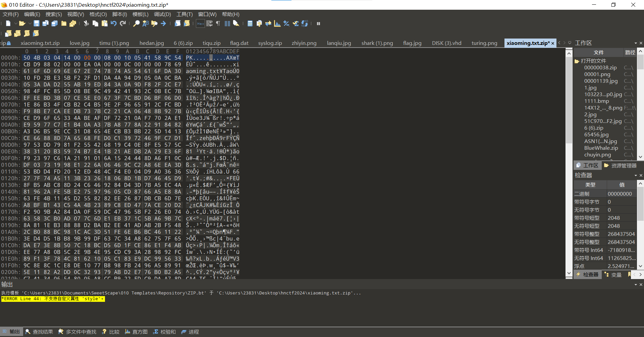Click the Open file folder icon
644x337 pixels.
click(22, 23)
